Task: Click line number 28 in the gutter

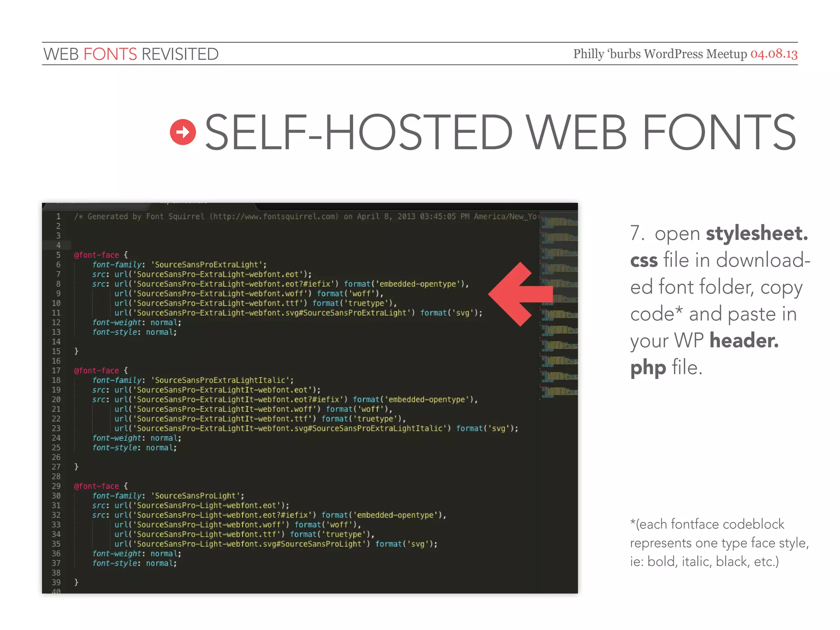Action: click(x=56, y=477)
